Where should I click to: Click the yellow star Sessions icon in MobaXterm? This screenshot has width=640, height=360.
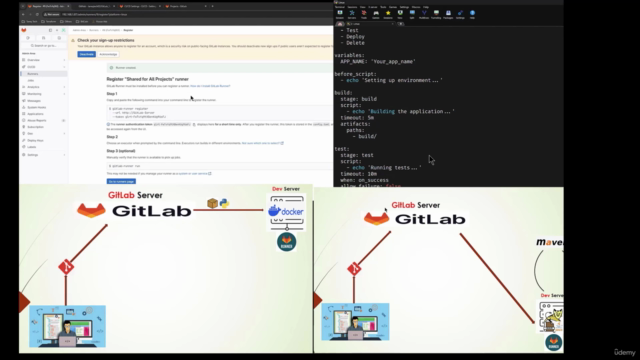[388, 14]
